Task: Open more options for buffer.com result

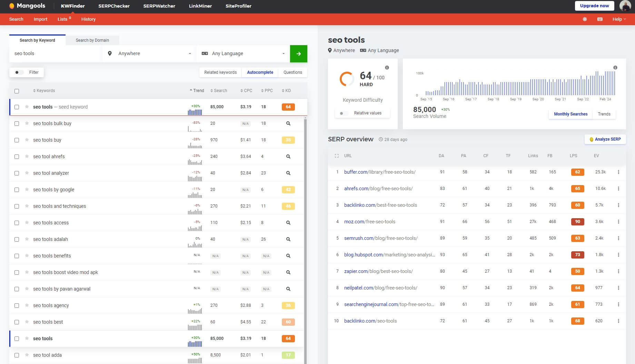Action: click(x=618, y=172)
